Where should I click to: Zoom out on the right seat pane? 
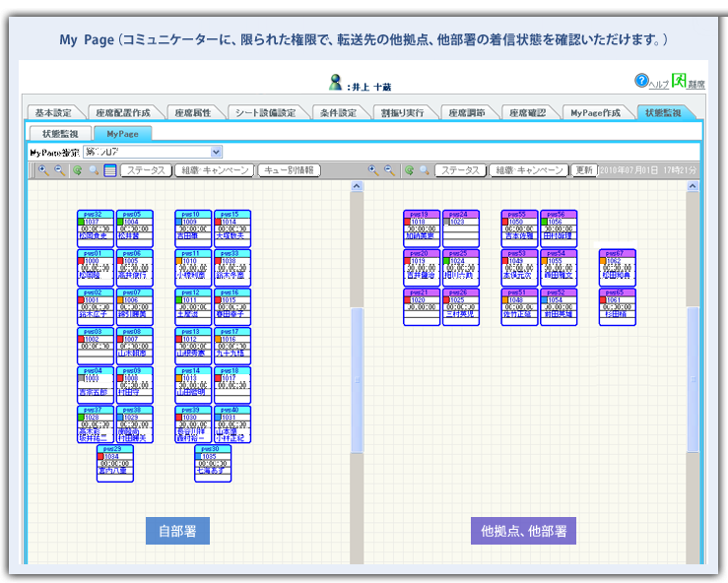pyautogui.click(x=389, y=170)
